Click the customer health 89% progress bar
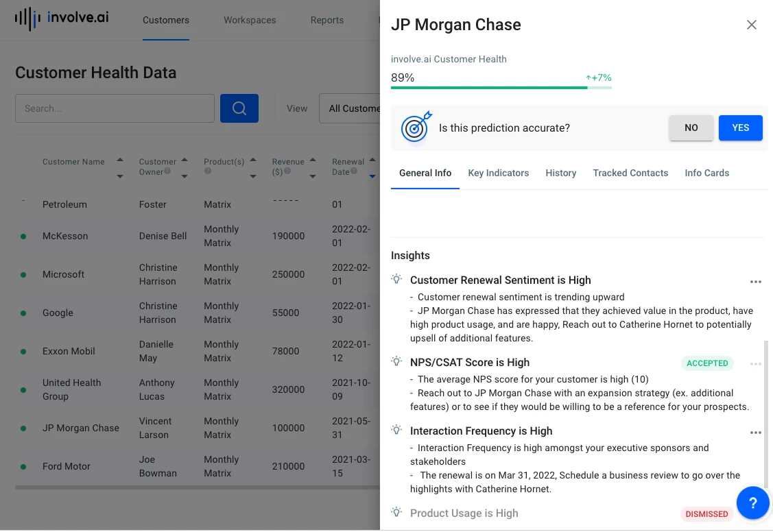This screenshot has height=532, width=773. [x=501, y=88]
